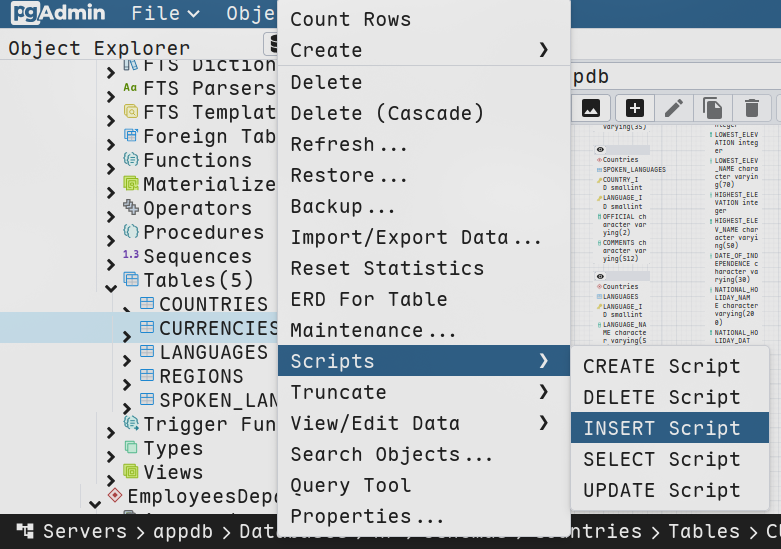The image size is (781, 549).
Task: Expand the Create submenu
Action: click(543, 50)
